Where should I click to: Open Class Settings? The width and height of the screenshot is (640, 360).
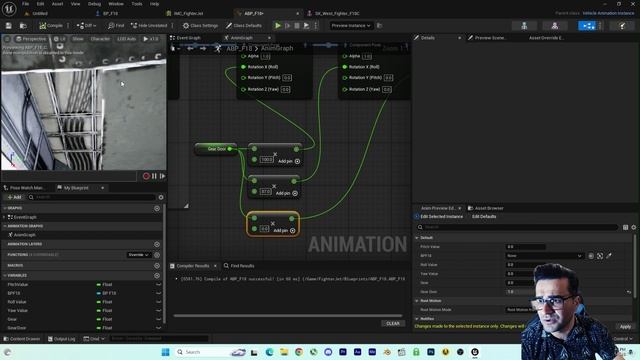200,25
